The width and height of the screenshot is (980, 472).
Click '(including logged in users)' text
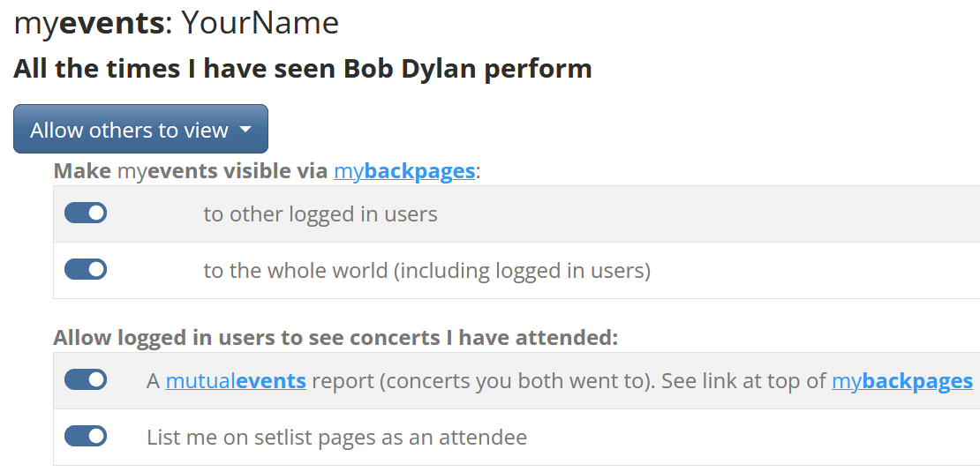(x=522, y=271)
